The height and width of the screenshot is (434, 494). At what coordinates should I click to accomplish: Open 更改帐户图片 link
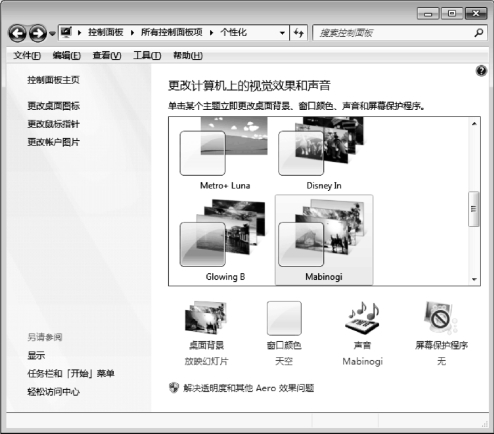(x=53, y=142)
